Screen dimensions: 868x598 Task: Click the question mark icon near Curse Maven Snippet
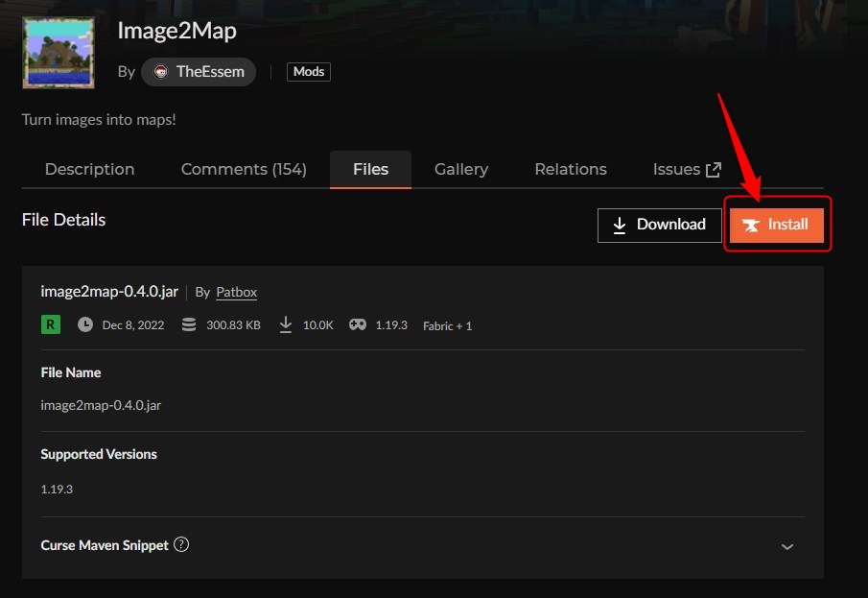tap(181, 544)
